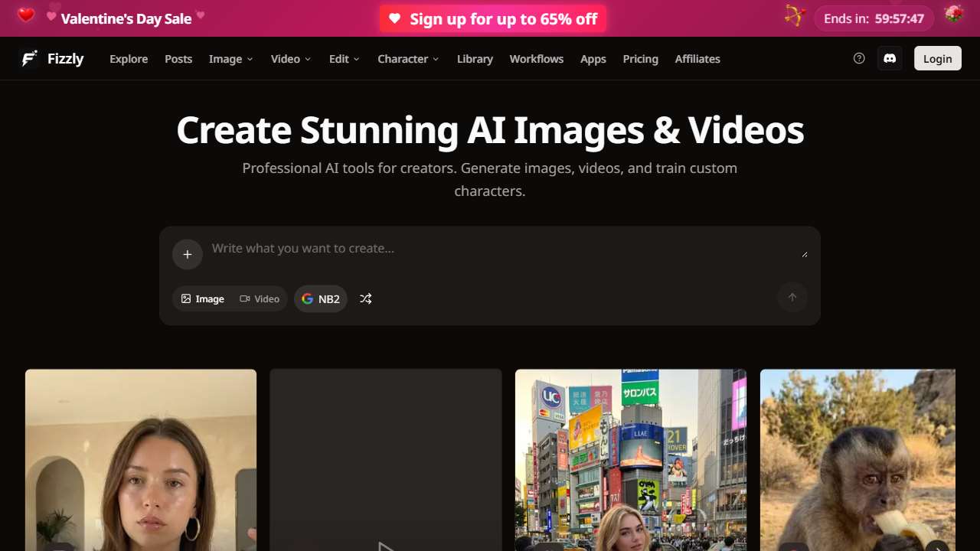Open the Discord icon link
The image size is (980, 551).
point(889,59)
